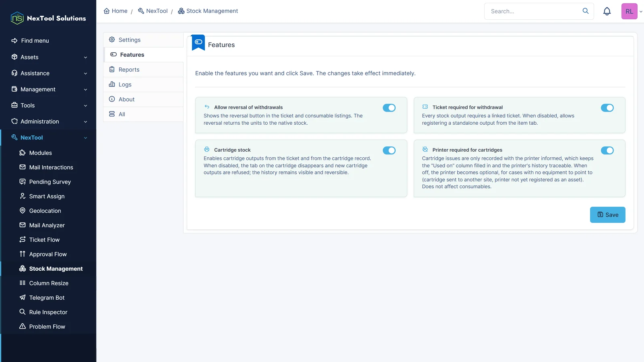This screenshot has width=644, height=362.
Task: Toggle Ticket required for withdrawal switch
Action: tap(607, 108)
